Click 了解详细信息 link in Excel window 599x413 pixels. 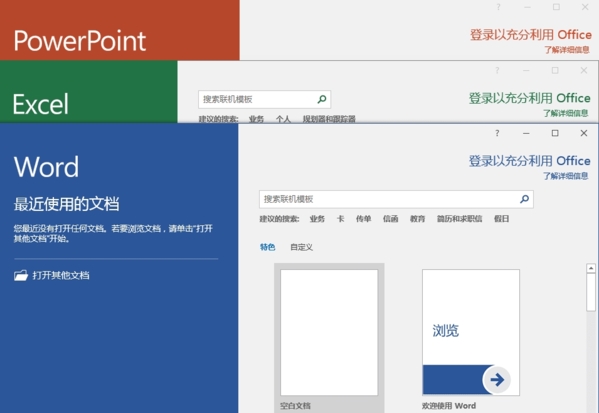[x=565, y=113]
